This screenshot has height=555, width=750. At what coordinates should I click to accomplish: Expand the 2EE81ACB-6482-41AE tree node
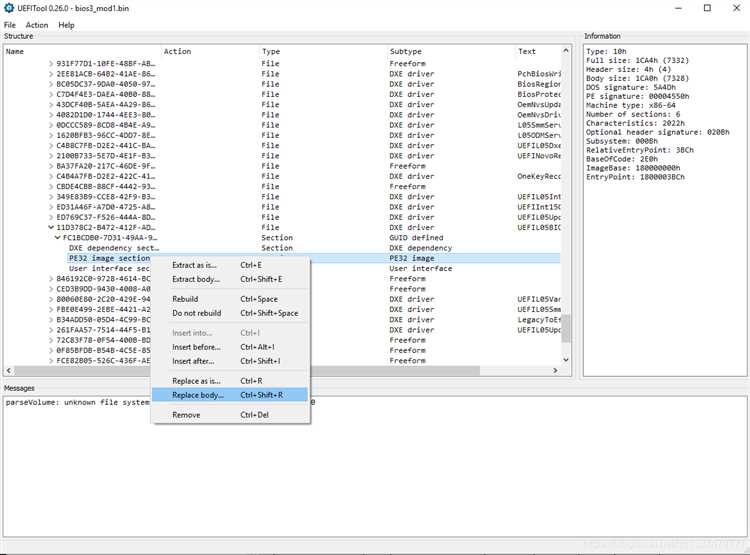(x=51, y=74)
